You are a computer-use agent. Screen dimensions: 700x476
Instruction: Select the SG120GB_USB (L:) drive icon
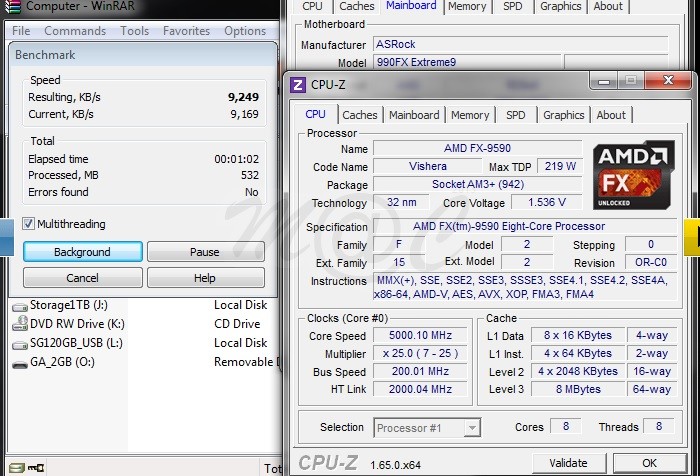coord(19,344)
